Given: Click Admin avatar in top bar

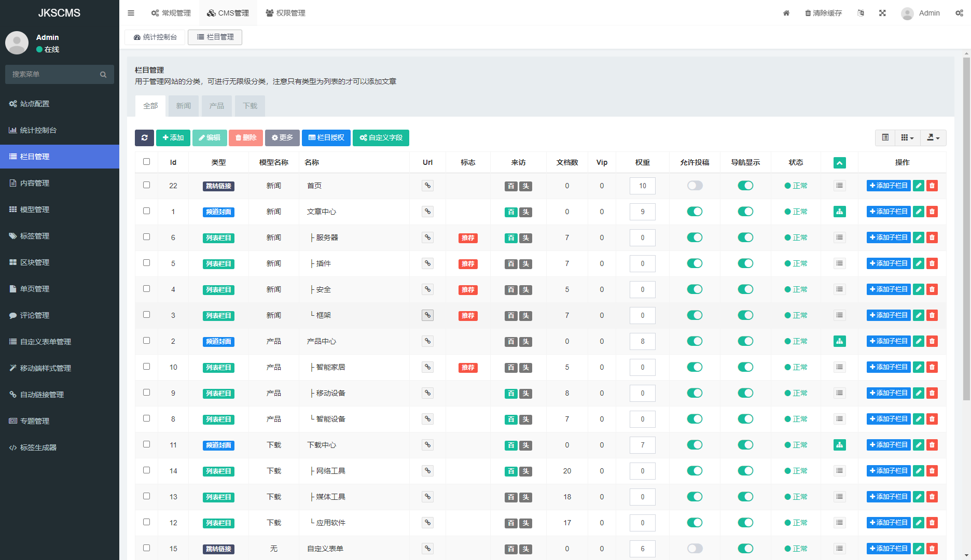Looking at the screenshot, I should [x=907, y=13].
